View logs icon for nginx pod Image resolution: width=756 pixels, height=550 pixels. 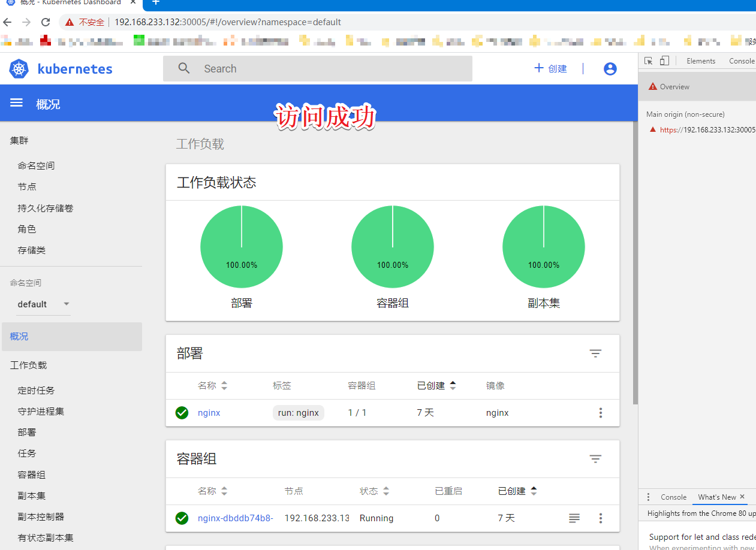(x=574, y=518)
